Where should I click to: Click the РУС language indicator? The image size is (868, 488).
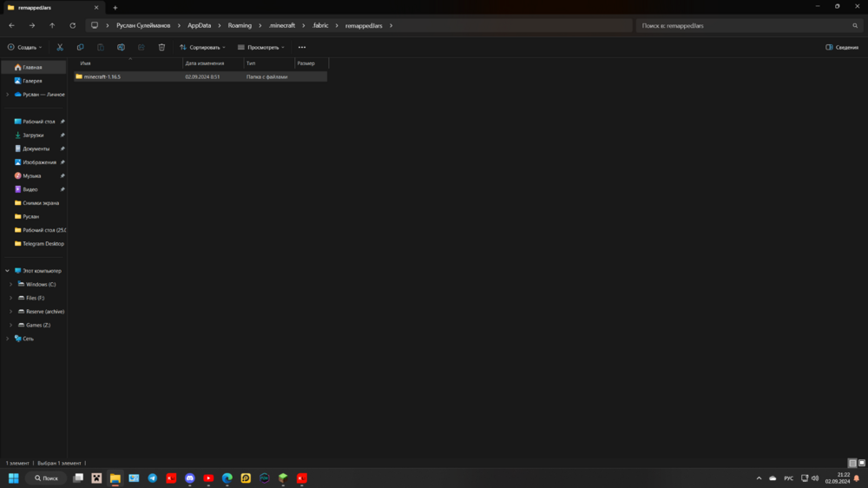click(788, 478)
